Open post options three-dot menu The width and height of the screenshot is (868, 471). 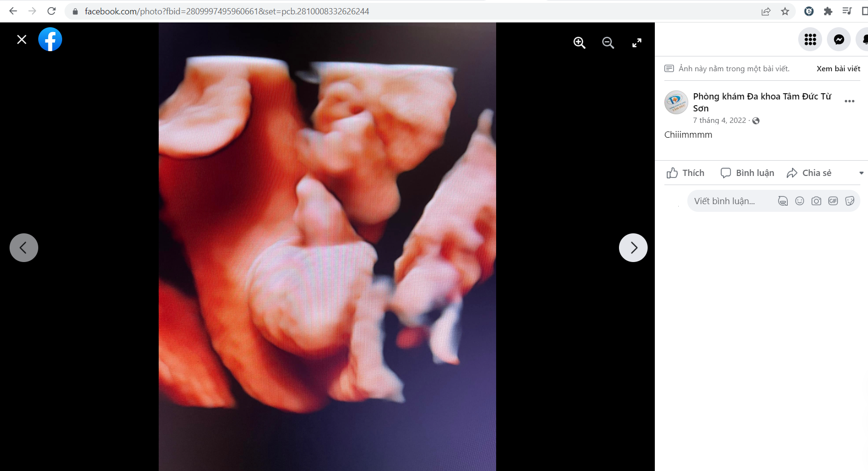tap(849, 101)
